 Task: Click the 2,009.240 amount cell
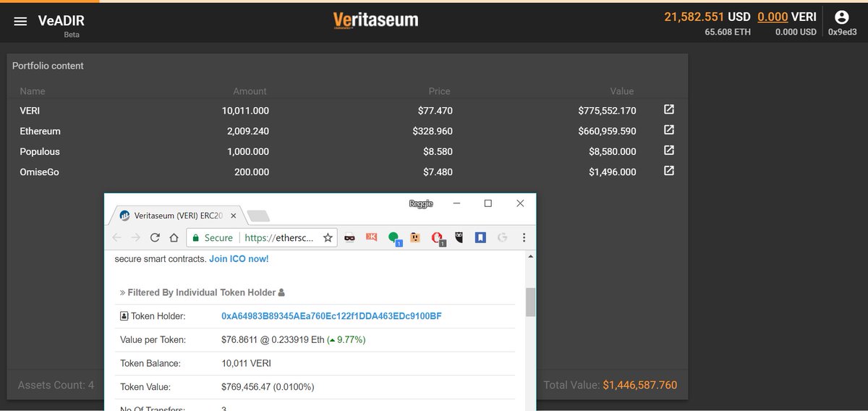[x=248, y=131]
